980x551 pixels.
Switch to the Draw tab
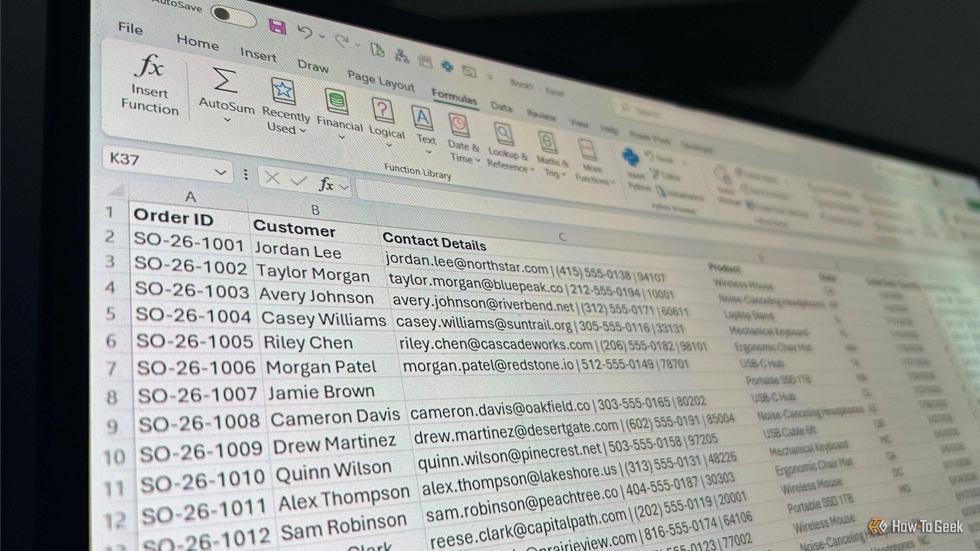[x=313, y=66]
